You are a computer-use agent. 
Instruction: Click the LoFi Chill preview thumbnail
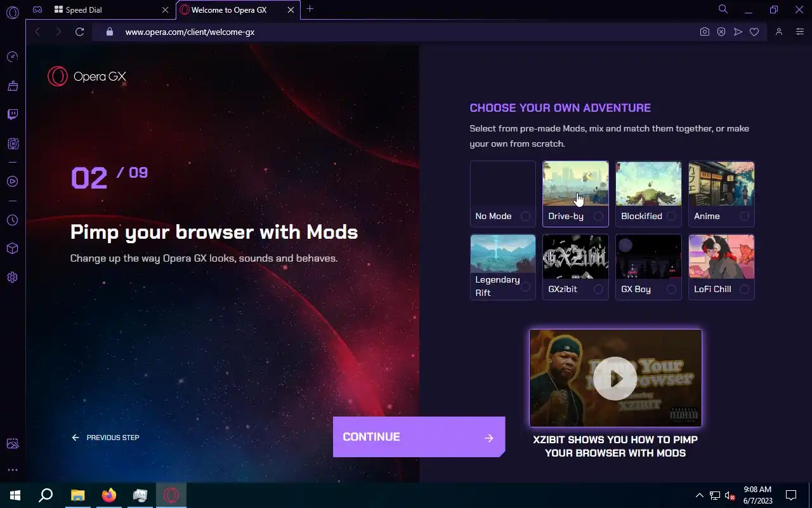(721, 257)
